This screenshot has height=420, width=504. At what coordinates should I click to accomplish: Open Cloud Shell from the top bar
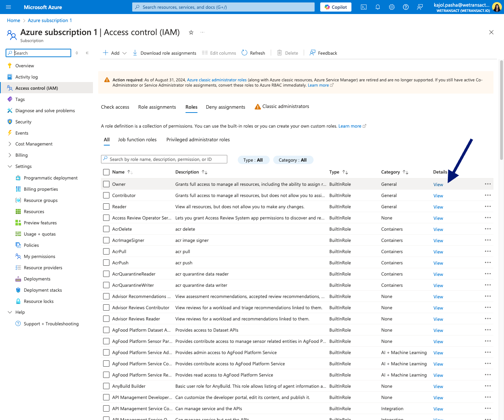[364, 7]
